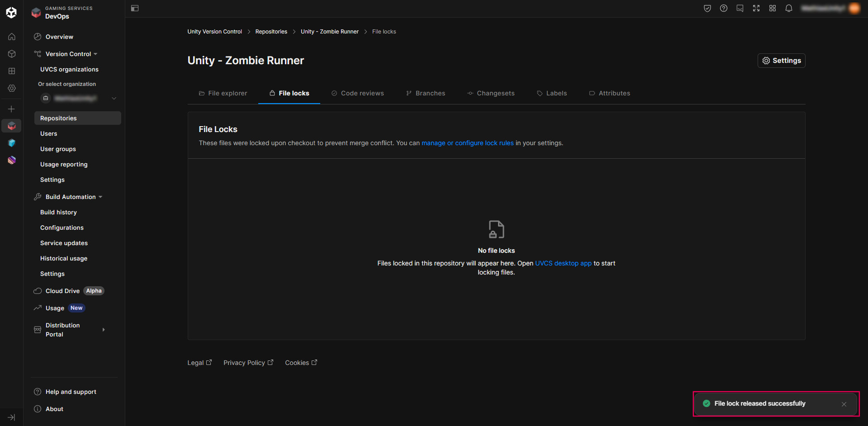Click the help question mark icon in top bar
This screenshot has height=426, width=868.
[723, 8]
